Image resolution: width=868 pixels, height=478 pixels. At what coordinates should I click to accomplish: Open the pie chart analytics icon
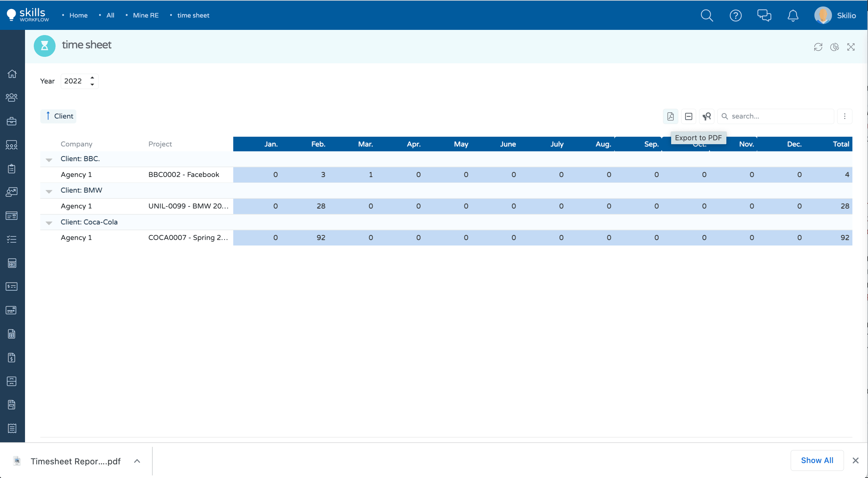[x=834, y=47]
